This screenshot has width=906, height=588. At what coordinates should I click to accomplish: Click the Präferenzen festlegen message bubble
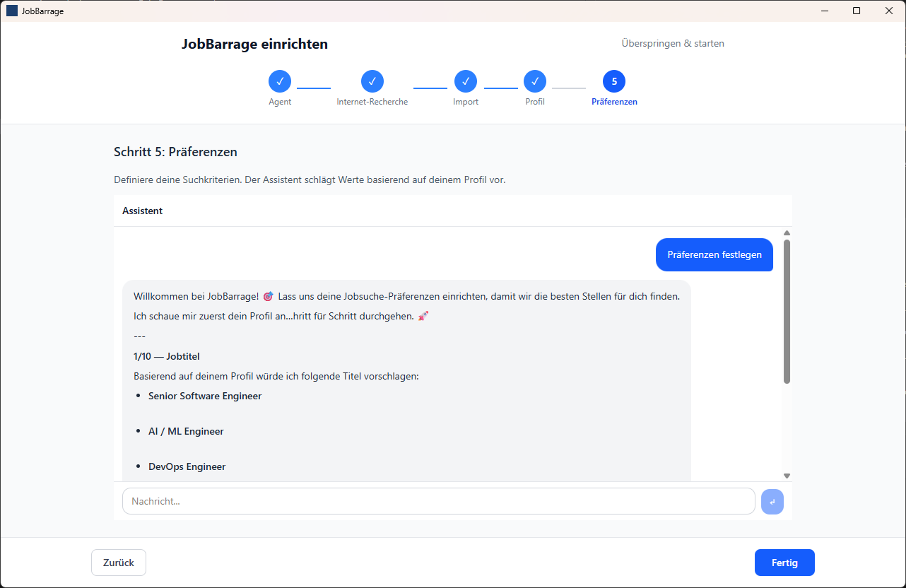pos(714,254)
